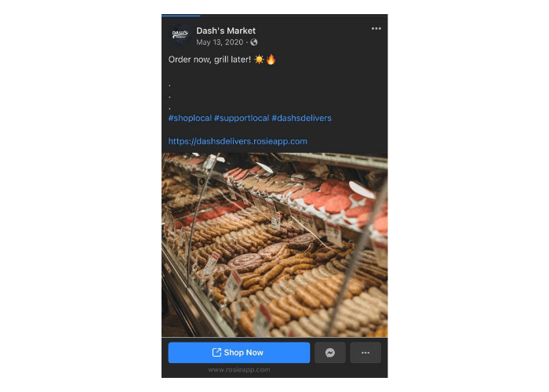
Task: Click the 'Order now, grill later!' text
Action: 209,60
